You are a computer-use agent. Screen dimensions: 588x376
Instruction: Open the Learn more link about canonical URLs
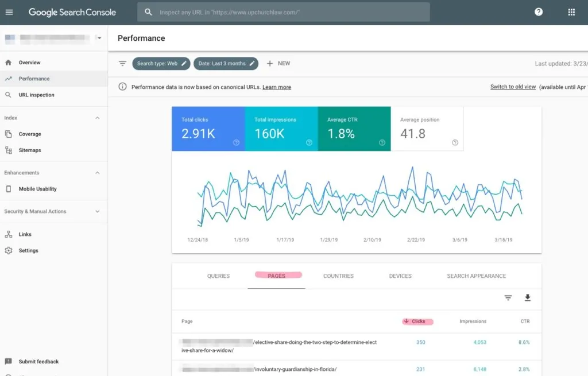tap(276, 87)
